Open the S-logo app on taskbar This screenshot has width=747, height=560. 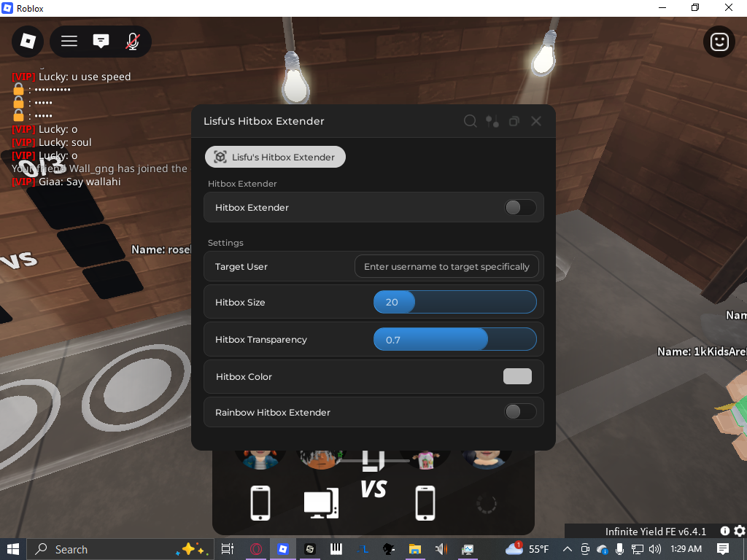point(309,549)
